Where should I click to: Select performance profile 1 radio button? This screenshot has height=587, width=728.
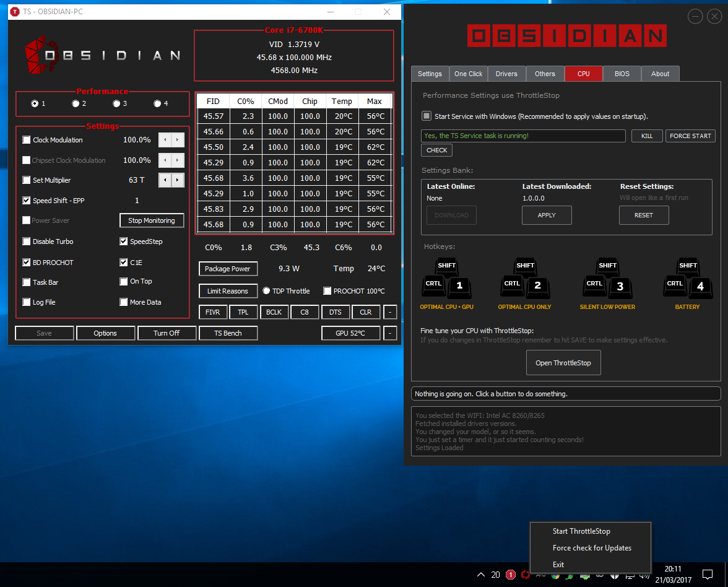35,103
